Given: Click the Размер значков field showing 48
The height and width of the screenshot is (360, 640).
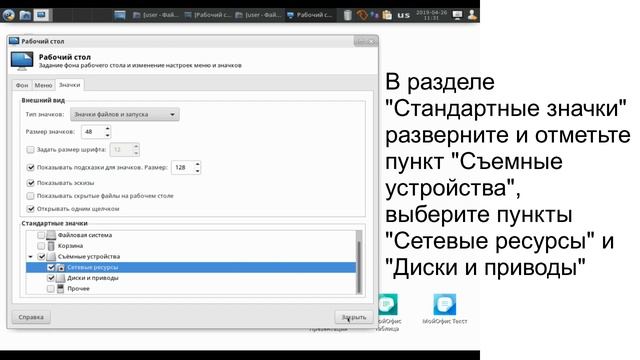Looking at the screenshot, I should tap(93, 132).
